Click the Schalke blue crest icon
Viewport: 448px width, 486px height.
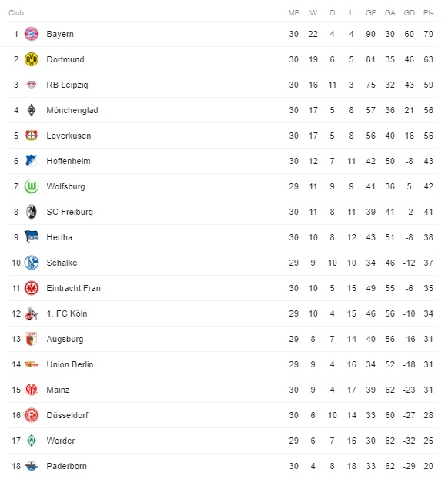pos(32,263)
